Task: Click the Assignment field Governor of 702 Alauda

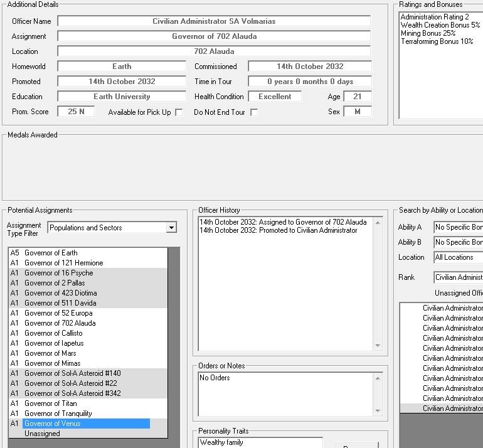Action: tap(214, 36)
